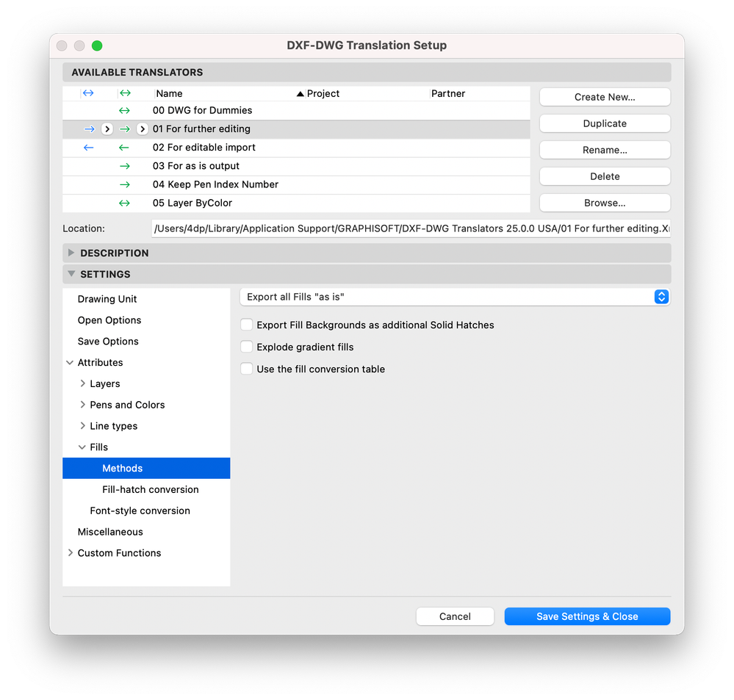Click the blue import/export arrows column header icon
734x700 pixels.
pyautogui.click(x=88, y=93)
